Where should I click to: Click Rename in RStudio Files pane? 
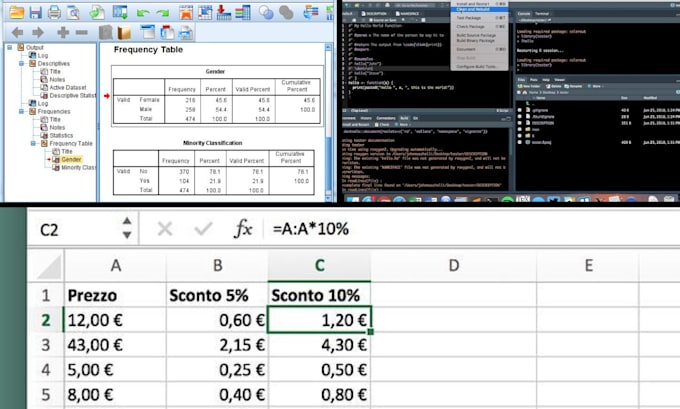tap(574, 86)
